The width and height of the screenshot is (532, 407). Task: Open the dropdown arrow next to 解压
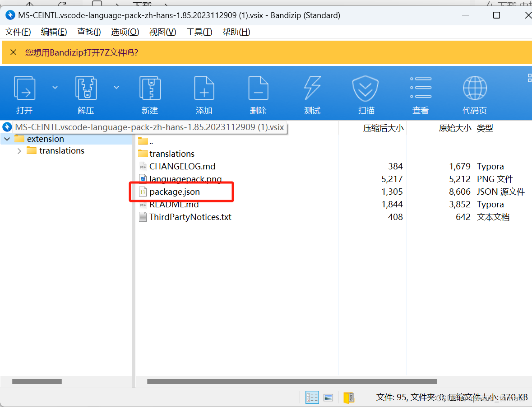coord(116,88)
